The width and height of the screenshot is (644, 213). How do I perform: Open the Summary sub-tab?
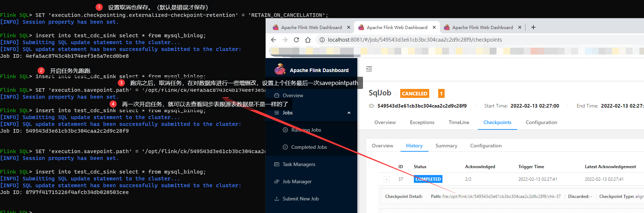446,146
